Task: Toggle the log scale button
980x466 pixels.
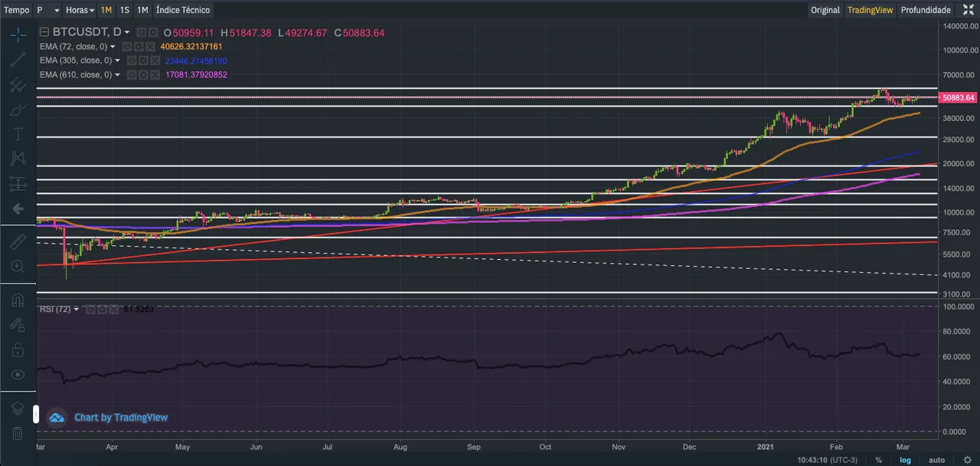Action: (x=905, y=460)
